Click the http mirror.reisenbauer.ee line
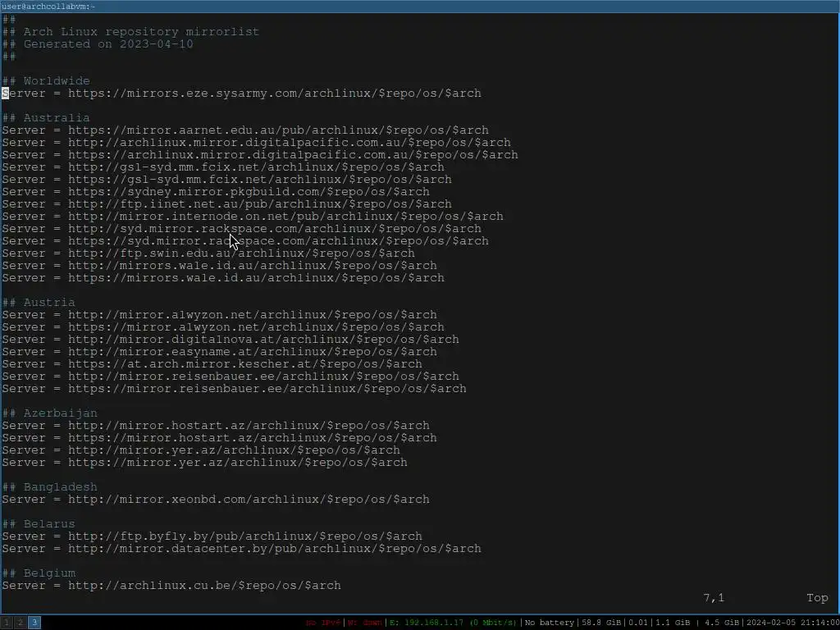The image size is (840, 630). coord(231,377)
